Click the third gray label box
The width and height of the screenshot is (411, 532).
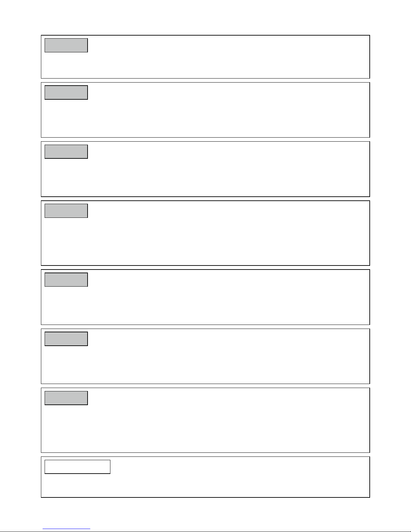pos(66,152)
